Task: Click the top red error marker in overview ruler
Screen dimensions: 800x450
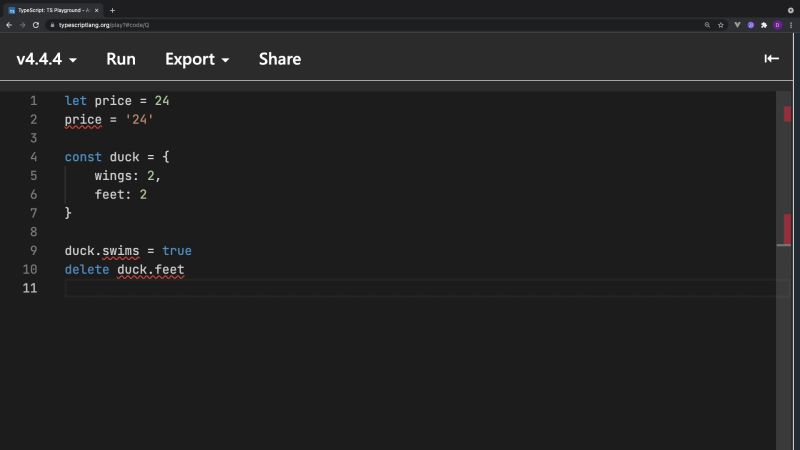Action: 787,114
